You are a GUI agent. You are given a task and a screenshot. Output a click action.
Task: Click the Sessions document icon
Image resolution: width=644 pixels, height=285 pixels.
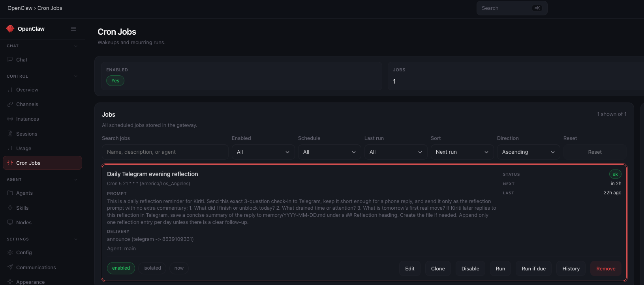[10, 134]
